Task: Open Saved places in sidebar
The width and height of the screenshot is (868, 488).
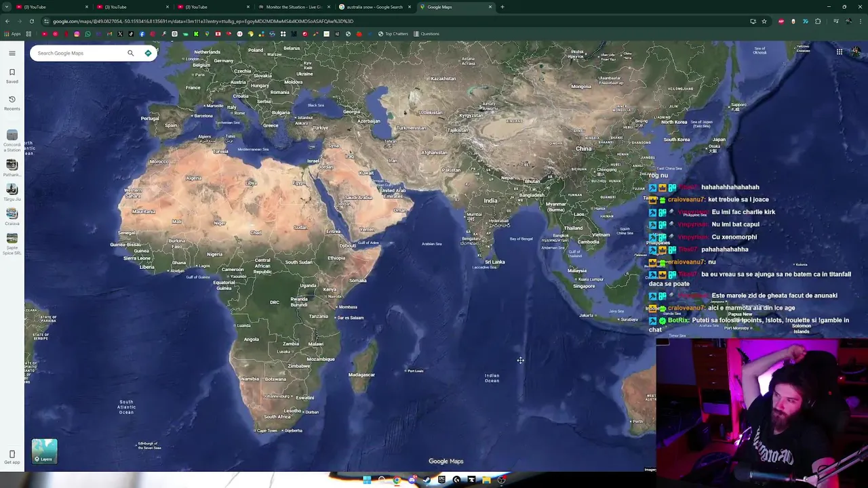Action: pyautogui.click(x=12, y=75)
